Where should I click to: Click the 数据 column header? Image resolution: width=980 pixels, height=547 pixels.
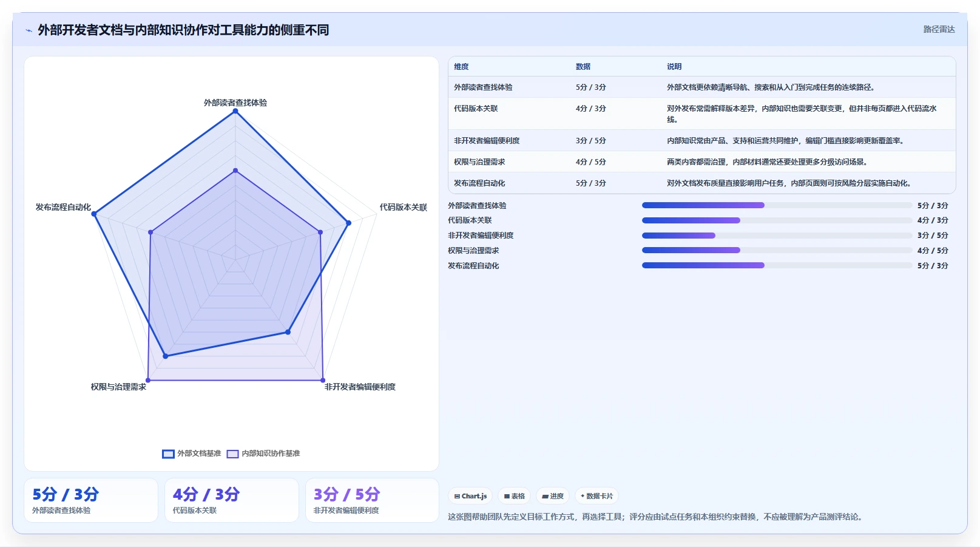(583, 67)
